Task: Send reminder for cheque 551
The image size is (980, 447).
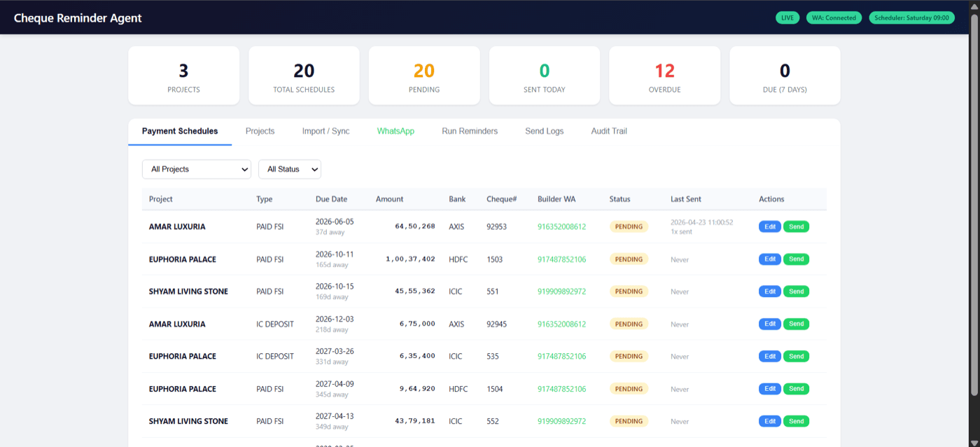Action: 797,291
